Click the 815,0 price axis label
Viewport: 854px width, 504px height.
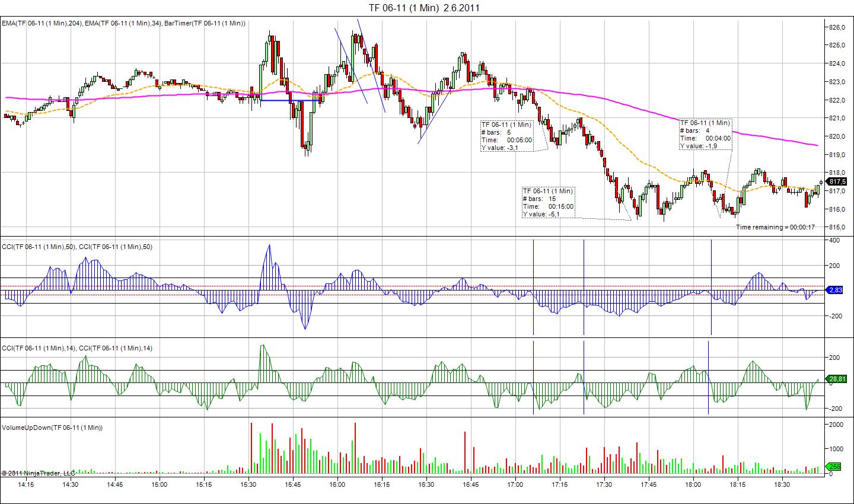click(837, 227)
